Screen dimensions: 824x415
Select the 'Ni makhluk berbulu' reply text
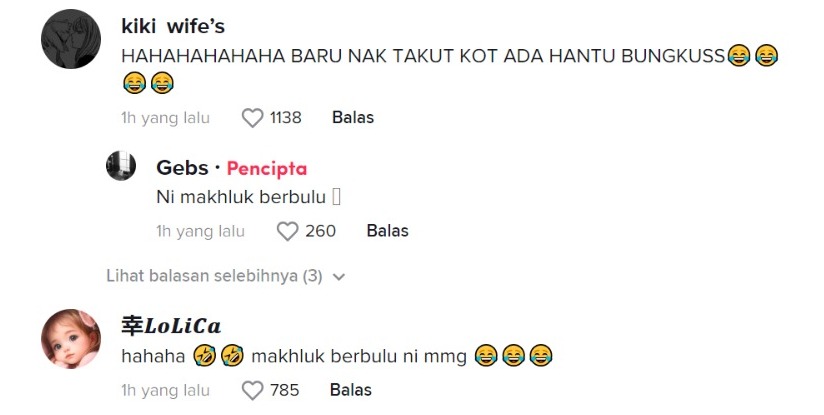(242, 197)
